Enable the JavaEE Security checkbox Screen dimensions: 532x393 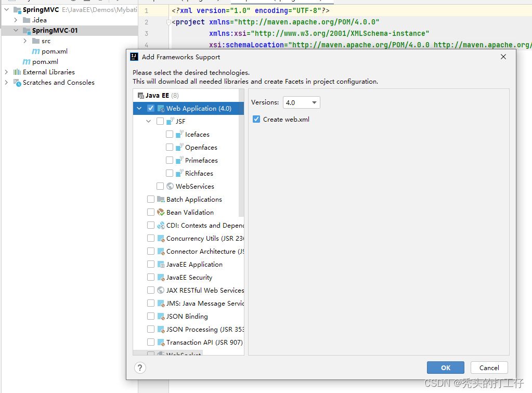click(x=151, y=278)
